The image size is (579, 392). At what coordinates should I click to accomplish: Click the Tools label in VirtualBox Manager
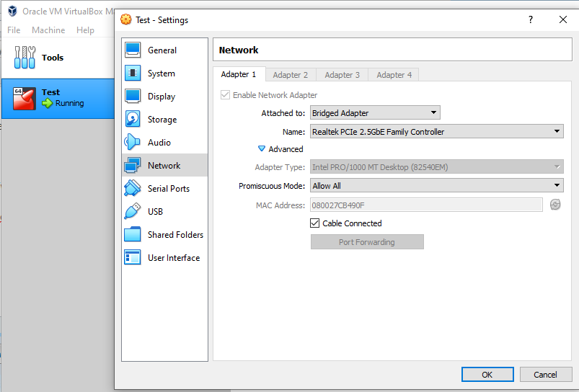[x=53, y=58]
